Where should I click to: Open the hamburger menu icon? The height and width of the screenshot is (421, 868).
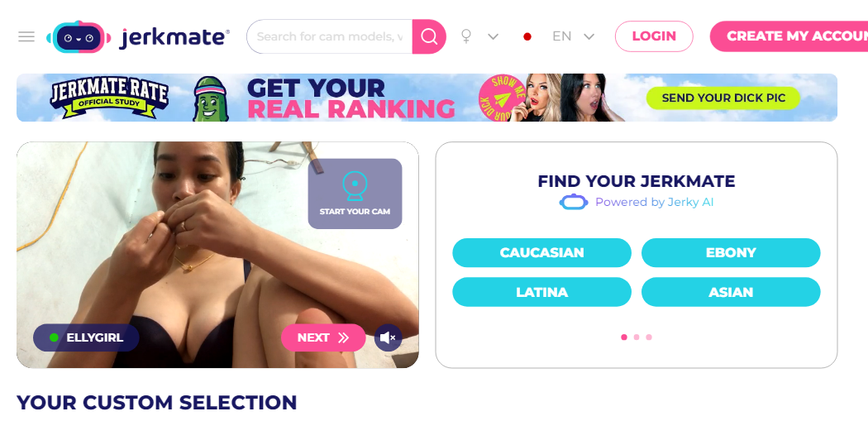coord(26,36)
